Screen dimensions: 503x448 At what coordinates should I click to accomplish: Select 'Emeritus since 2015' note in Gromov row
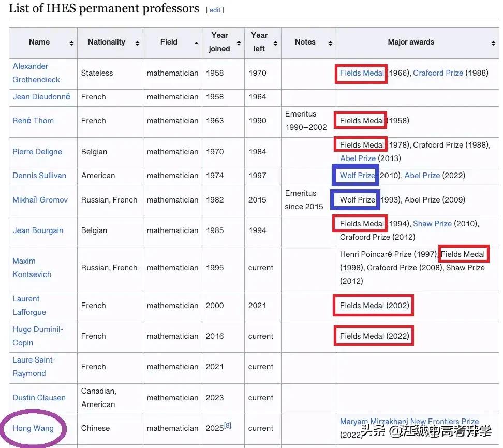304,200
